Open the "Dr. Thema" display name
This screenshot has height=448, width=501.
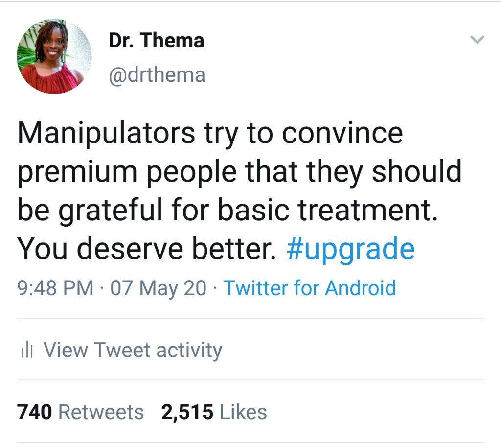pos(156,41)
